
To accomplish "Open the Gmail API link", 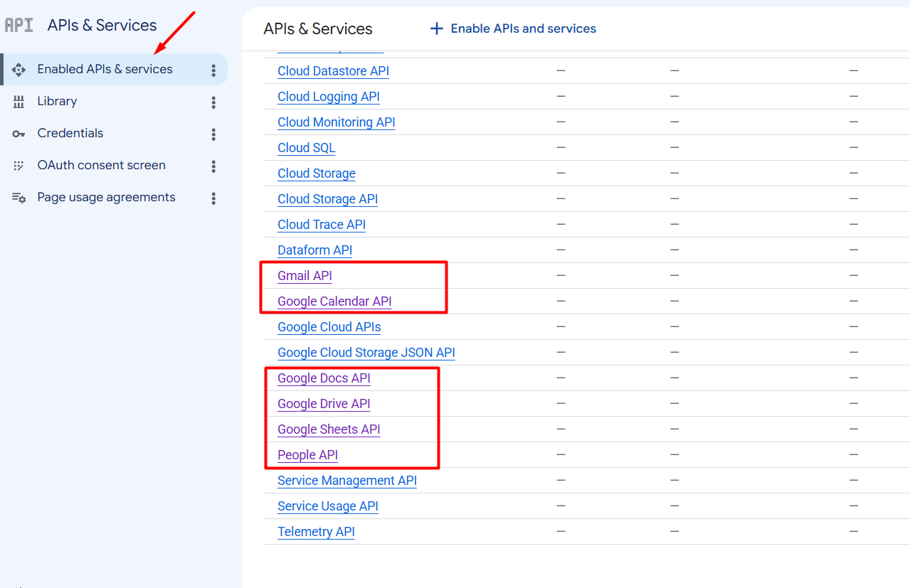I will pyautogui.click(x=305, y=276).
